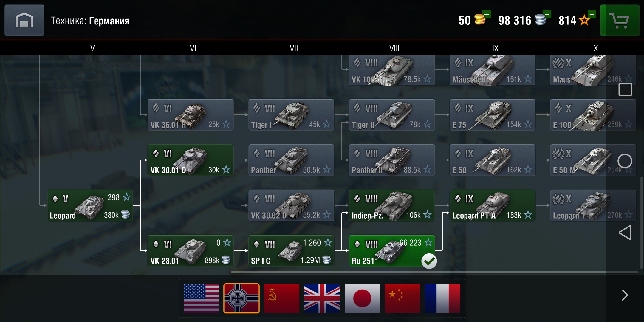Add free experience with plus icon
This screenshot has height=322, width=644.
(592, 14)
